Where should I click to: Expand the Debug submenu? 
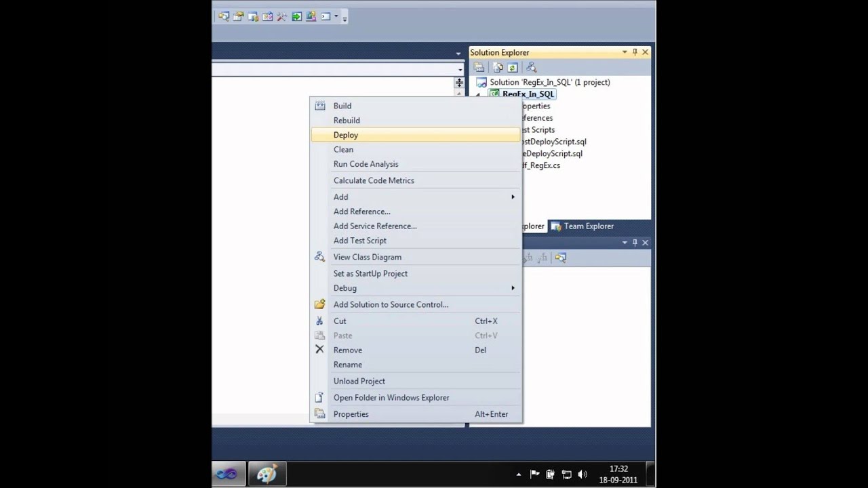tap(415, 288)
